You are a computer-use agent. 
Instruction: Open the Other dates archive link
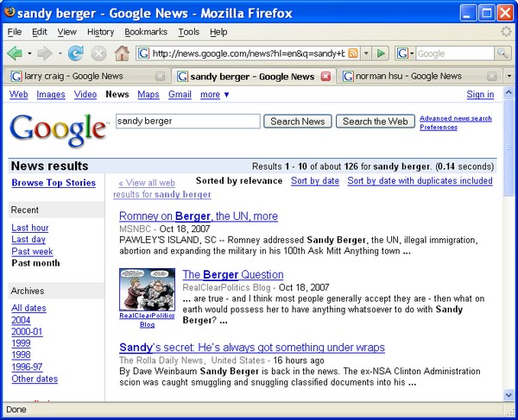click(x=35, y=379)
